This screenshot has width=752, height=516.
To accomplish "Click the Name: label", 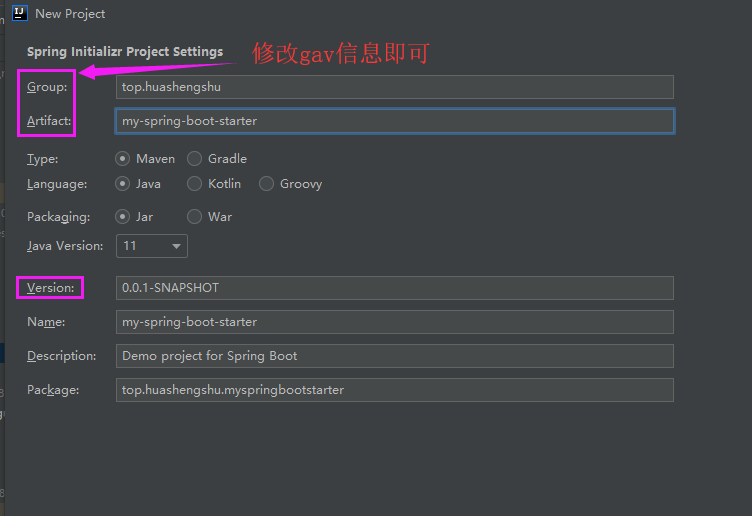I will [x=46, y=322].
